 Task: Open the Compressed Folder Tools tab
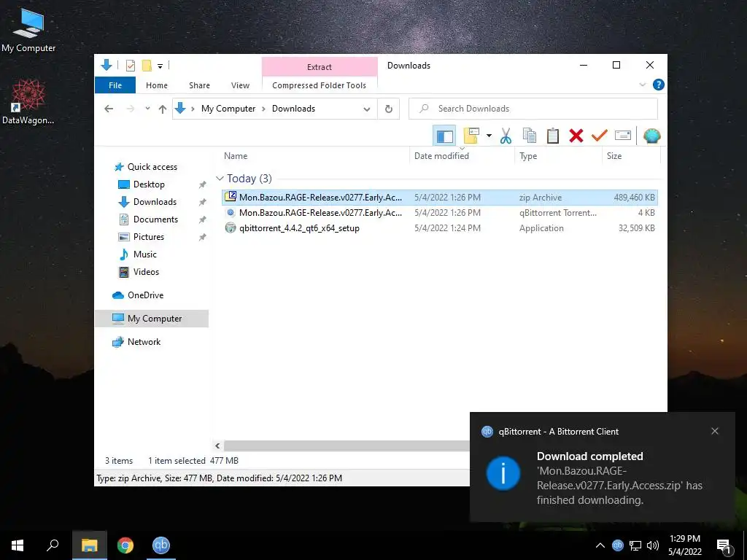[320, 85]
